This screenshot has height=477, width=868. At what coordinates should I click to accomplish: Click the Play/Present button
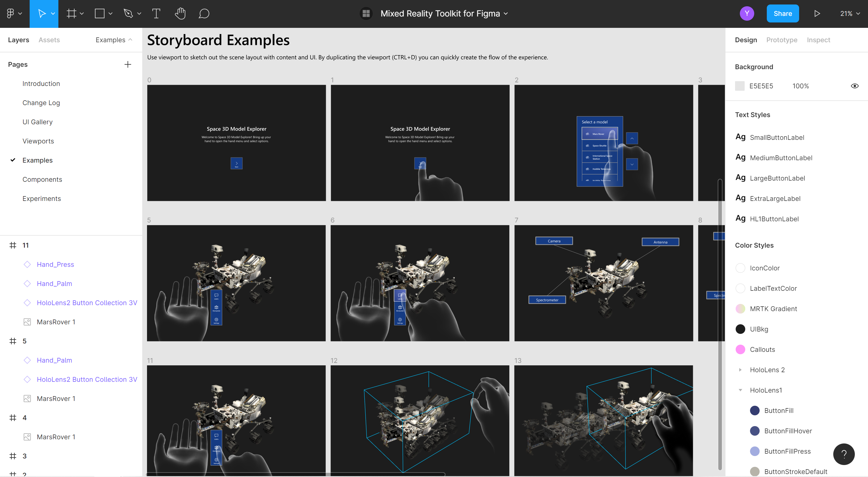coord(817,13)
